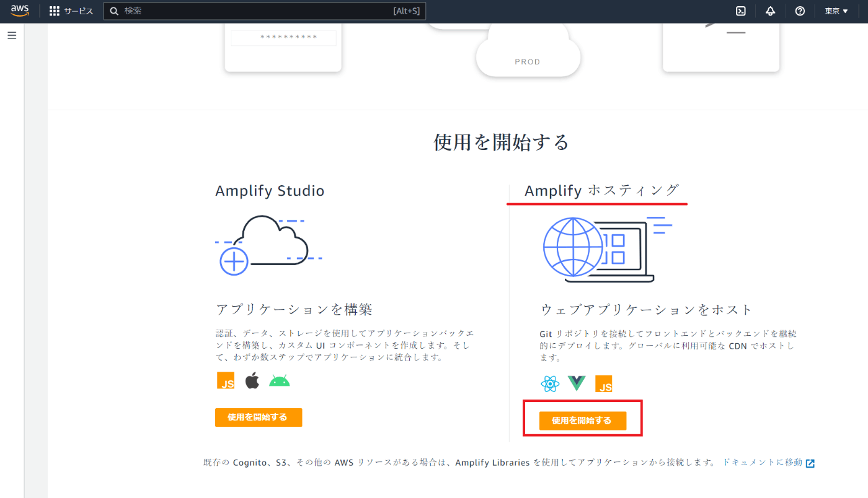The height and width of the screenshot is (498, 868).
Task: Open the AWS home logo
Action: [x=20, y=11]
